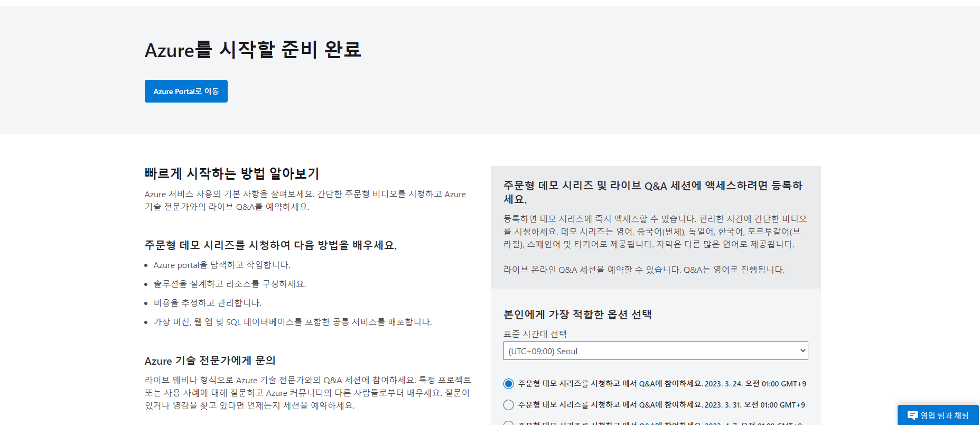This screenshot has height=425, width=980.
Task: Click the 표준 시간대 선택 label
Action: pyautogui.click(x=535, y=334)
